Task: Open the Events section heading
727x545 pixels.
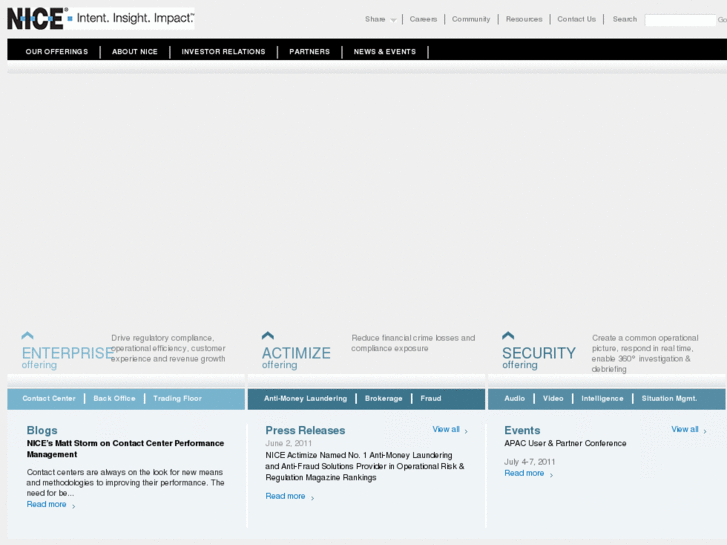Action: [x=522, y=430]
